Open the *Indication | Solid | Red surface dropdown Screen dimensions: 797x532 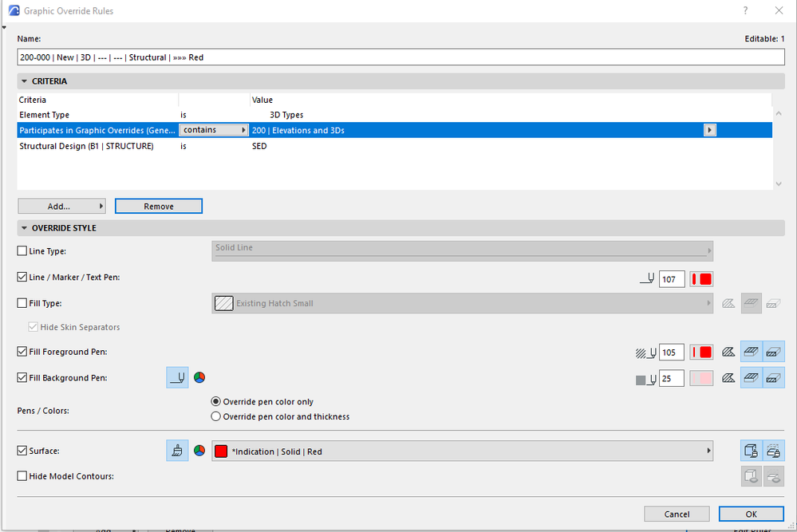[462, 451]
